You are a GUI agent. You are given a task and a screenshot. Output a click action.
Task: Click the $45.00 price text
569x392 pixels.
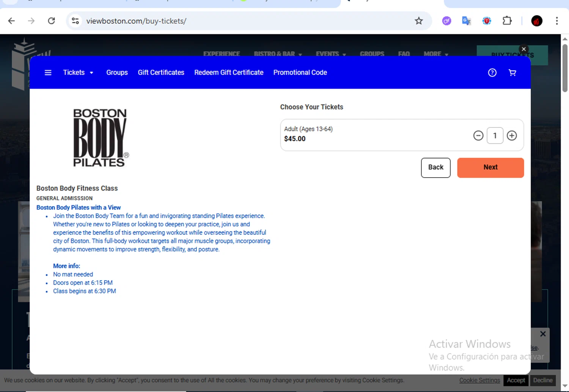click(x=295, y=139)
